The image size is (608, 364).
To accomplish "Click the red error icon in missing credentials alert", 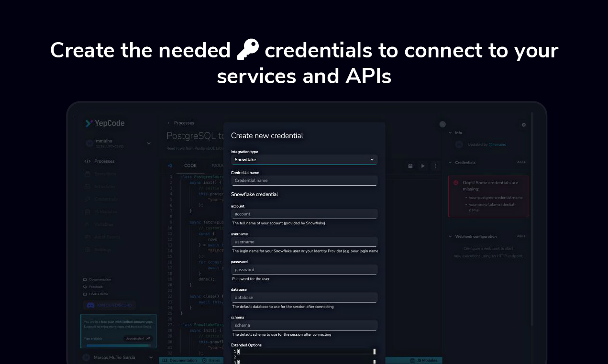I will (456, 183).
